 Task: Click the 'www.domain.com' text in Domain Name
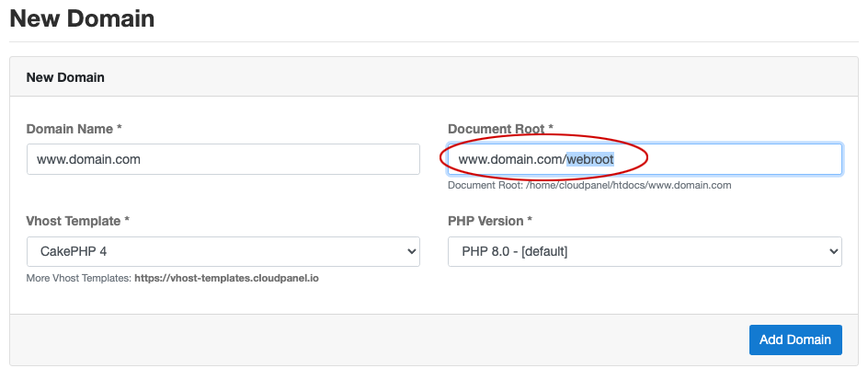click(x=88, y=159)
